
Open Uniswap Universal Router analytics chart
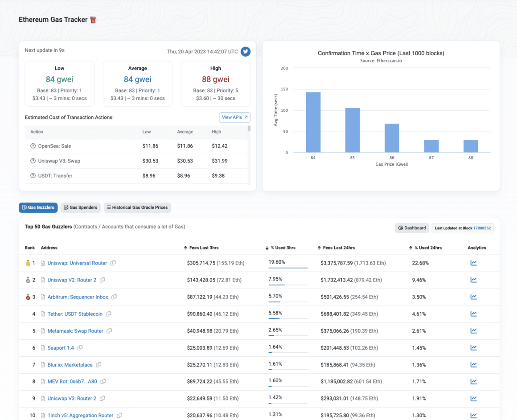pyautogui.click(x=474, y=263)
